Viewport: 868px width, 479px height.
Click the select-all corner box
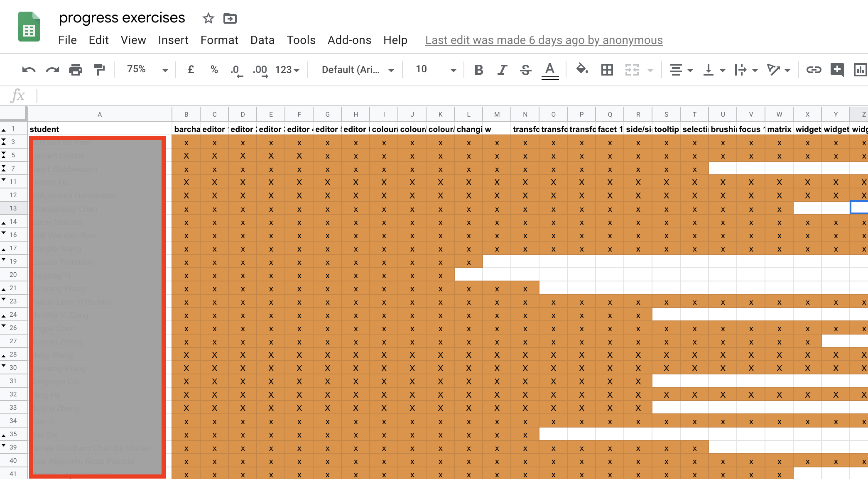tap(13, 114)
